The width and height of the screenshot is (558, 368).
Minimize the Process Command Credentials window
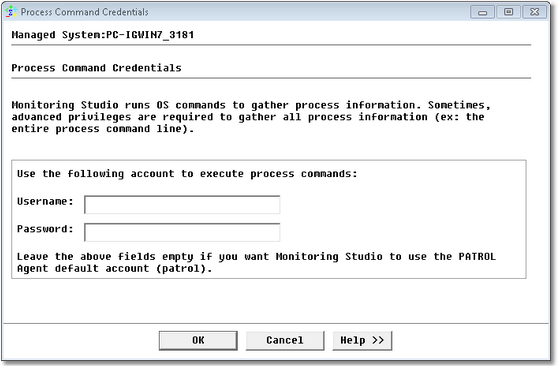click(482, 12)
